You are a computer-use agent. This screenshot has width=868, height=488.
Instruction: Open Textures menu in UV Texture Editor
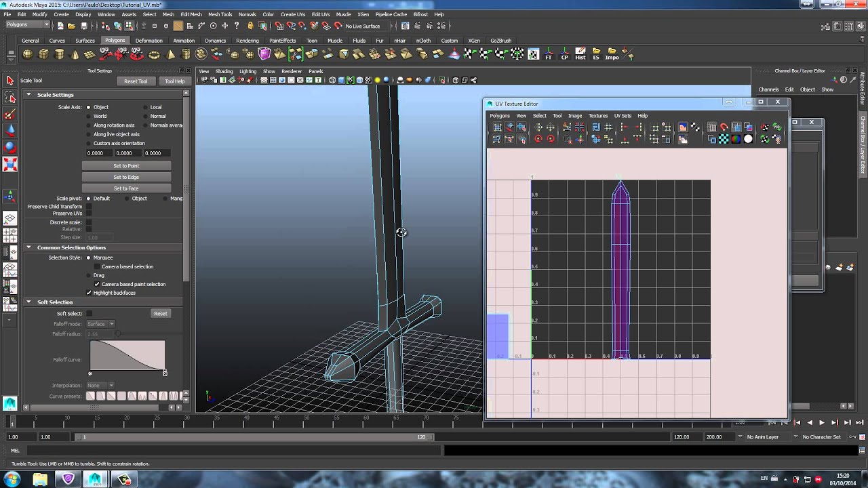pyautogui.click(x=598, y=115)
